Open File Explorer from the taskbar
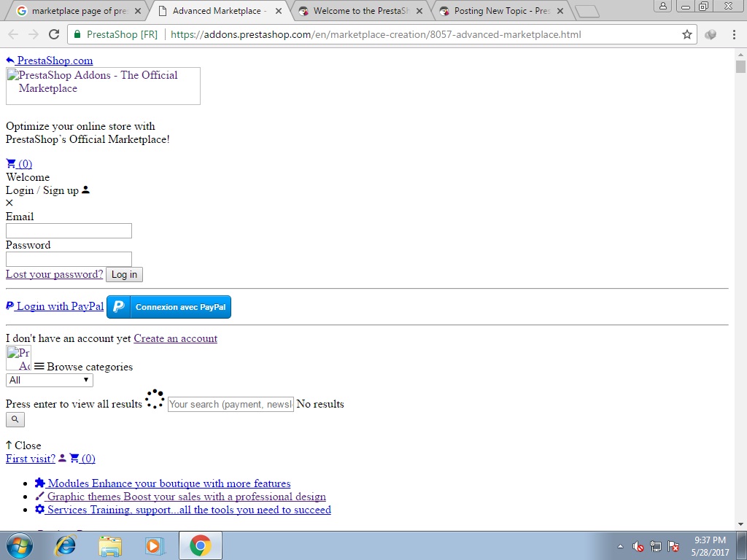Screen dimensions: 747x560 tap(110, 545)
